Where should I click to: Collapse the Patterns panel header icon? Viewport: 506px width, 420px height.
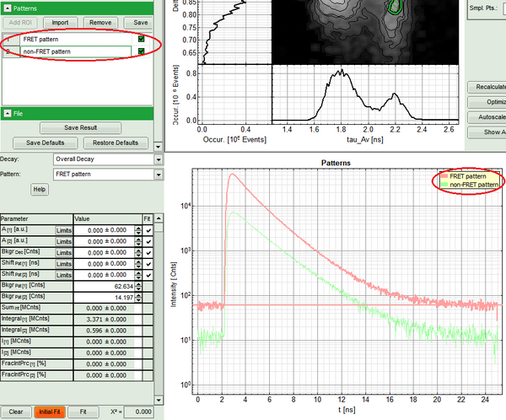[x=8, y=7]
